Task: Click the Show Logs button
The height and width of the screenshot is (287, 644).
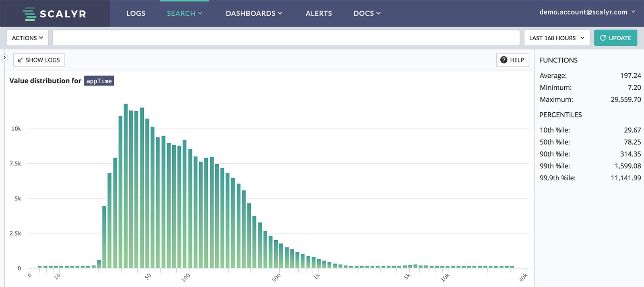Action: 39,60
